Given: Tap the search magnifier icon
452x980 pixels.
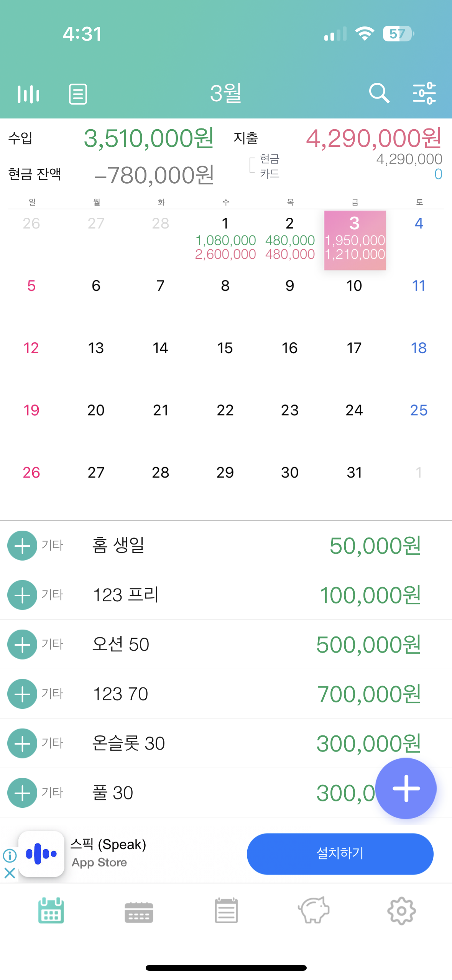Looking at the screenshot, I should [x=379, y=93].
